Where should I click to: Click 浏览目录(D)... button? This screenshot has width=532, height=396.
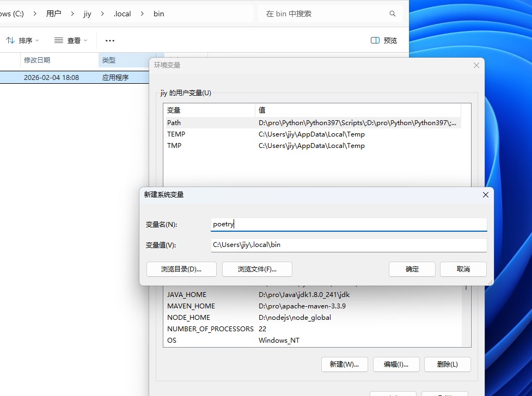click(181, 269)
